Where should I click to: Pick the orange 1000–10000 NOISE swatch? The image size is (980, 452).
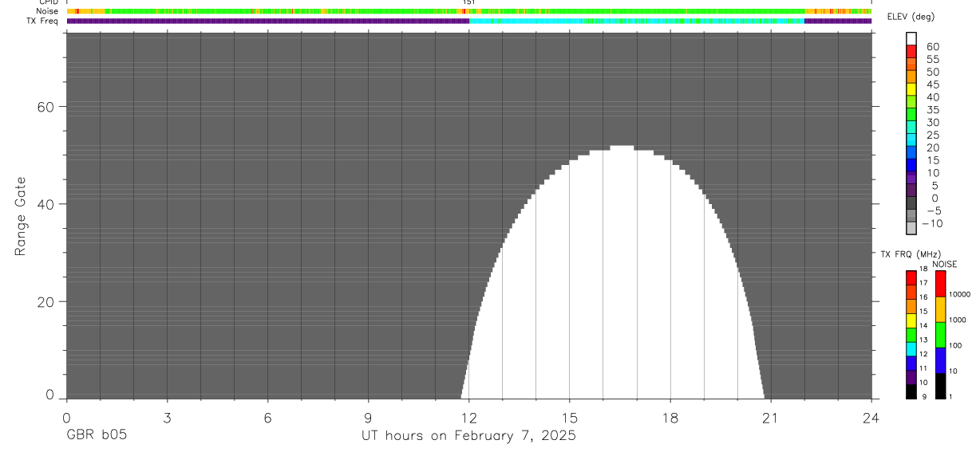[940, 309]
